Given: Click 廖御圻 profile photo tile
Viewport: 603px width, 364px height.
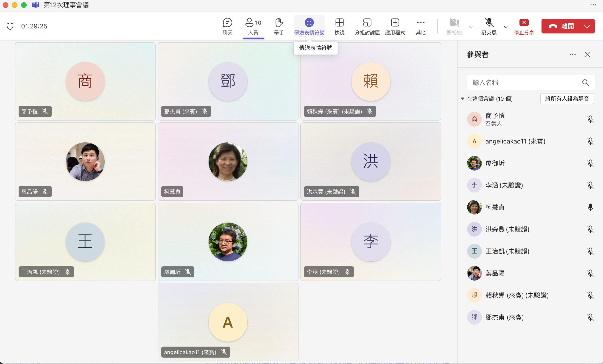Looking at the screenshot, I should (x=228, y=242).
